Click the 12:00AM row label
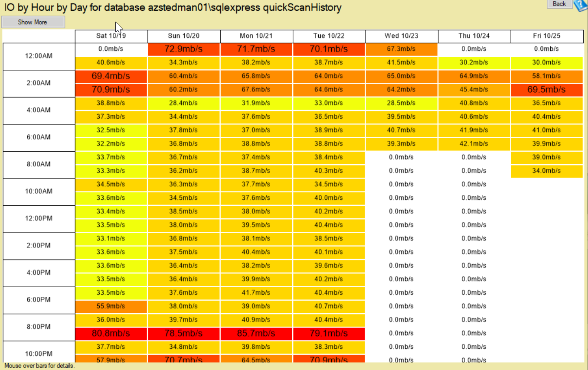The height and width of the screenshot is (370, 588). click(x=39, y=56)
